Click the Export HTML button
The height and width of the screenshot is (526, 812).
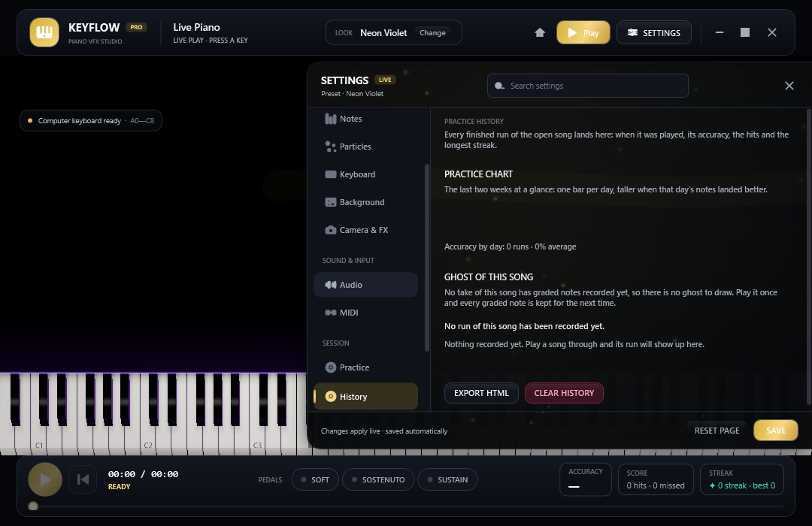click(x=481, y=393)
